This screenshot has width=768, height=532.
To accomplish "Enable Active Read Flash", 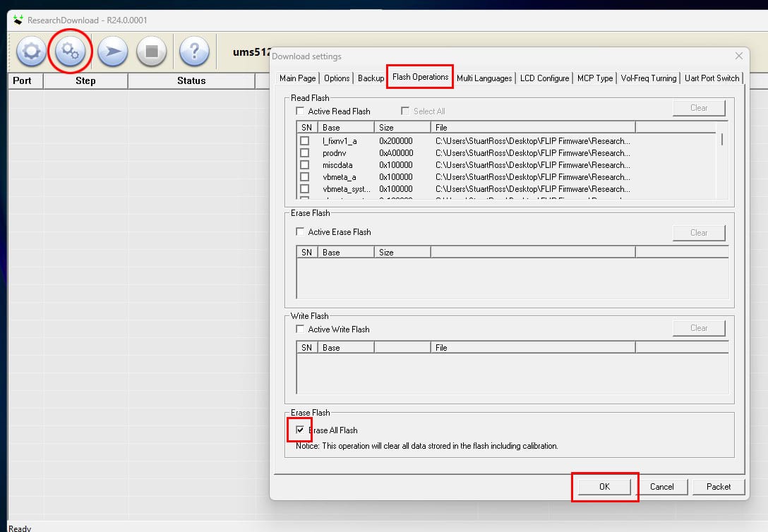I will coord(301,111).
